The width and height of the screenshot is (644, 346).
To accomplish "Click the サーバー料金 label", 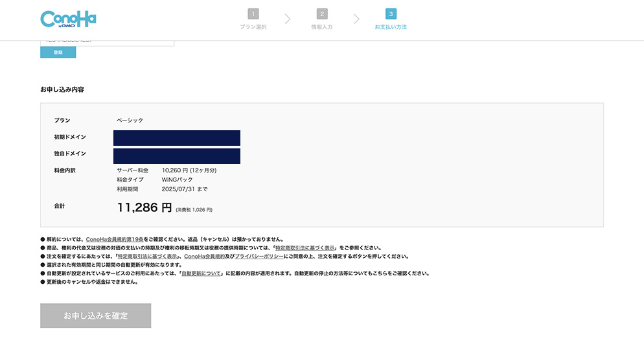I will 133,170.
